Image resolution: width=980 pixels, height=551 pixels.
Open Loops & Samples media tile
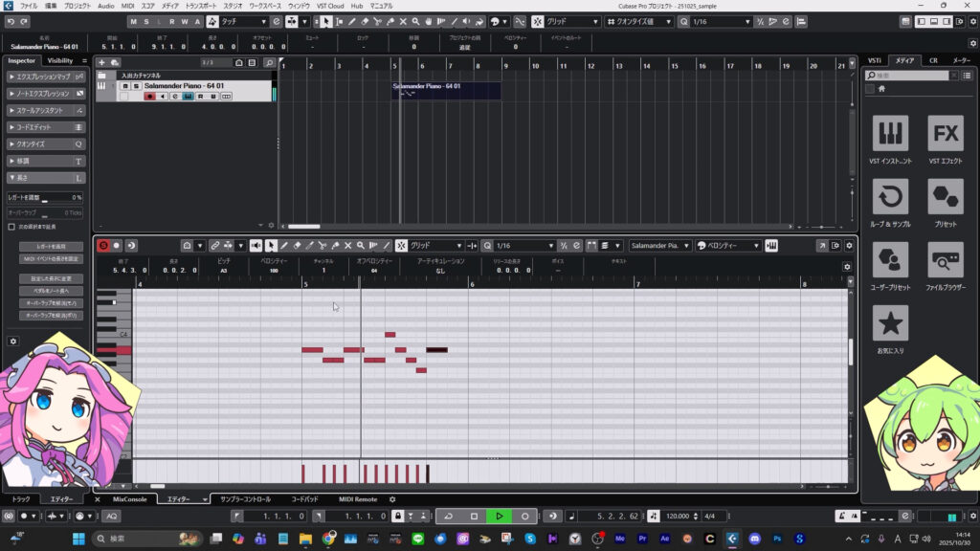891,203
